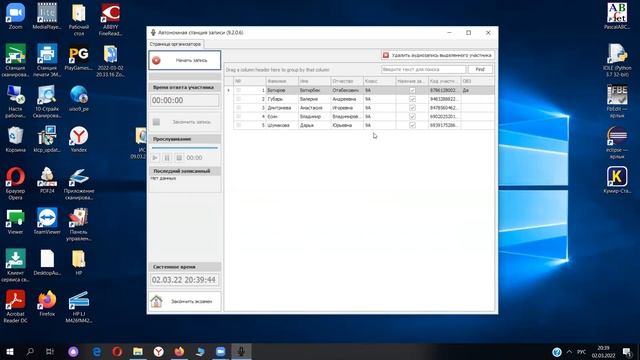Tick the selection checkbox for row 1 Ботиров
This screenshot has width=640, height=360.
238,90
